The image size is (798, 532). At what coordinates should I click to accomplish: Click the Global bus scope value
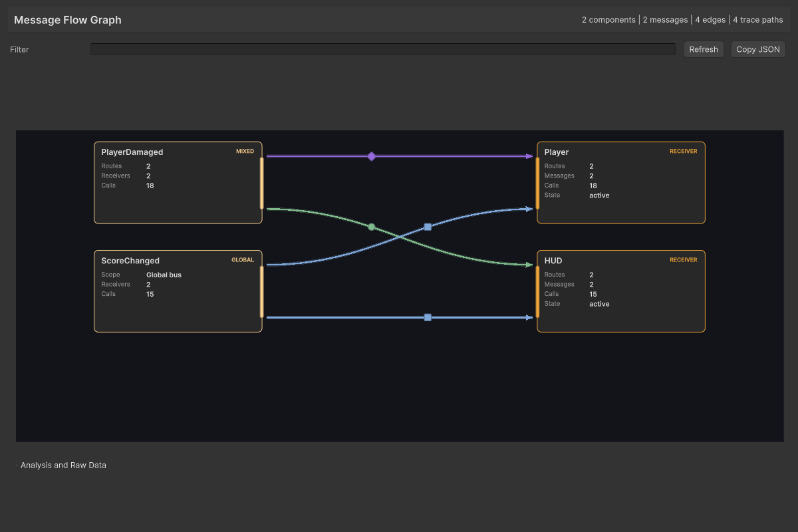pos(164,275)
